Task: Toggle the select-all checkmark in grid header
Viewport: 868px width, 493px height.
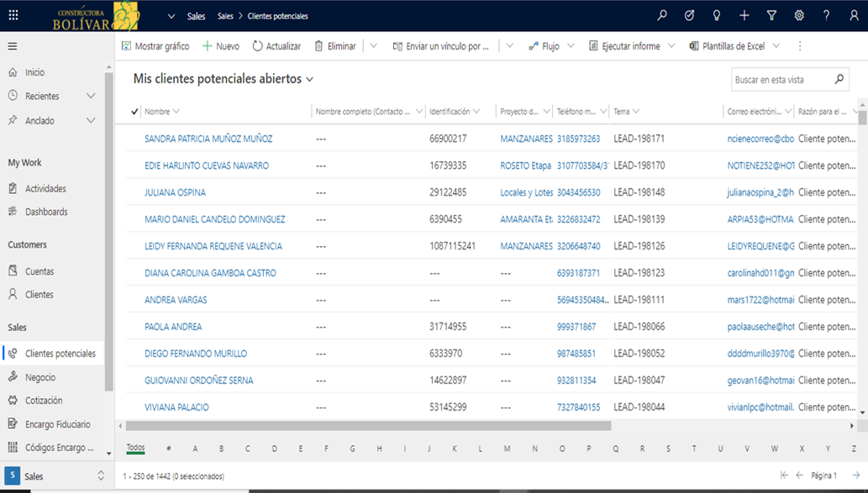Action: 134,111
